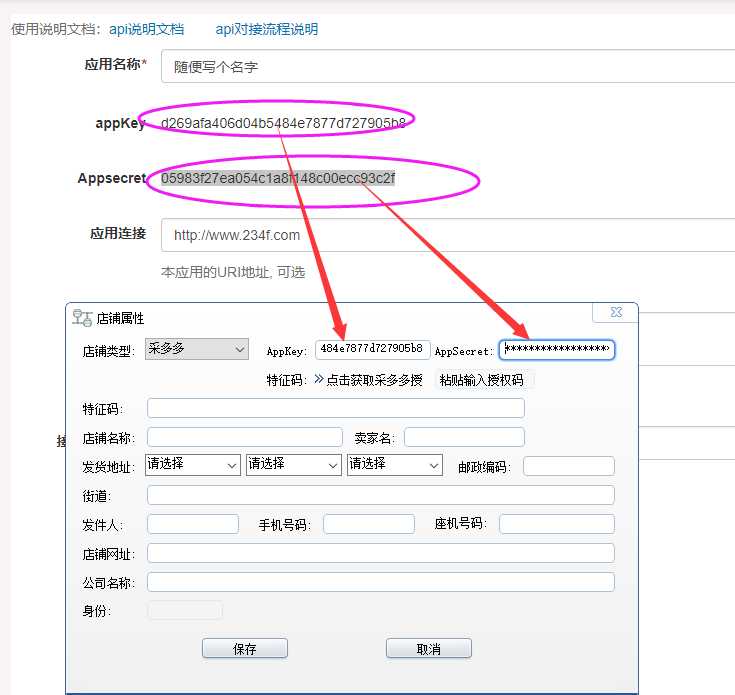This screenshot has width=735, height=695.
Task: Open the first 发货地址 请选择 dropdown
Action: (x=192, y=465)
